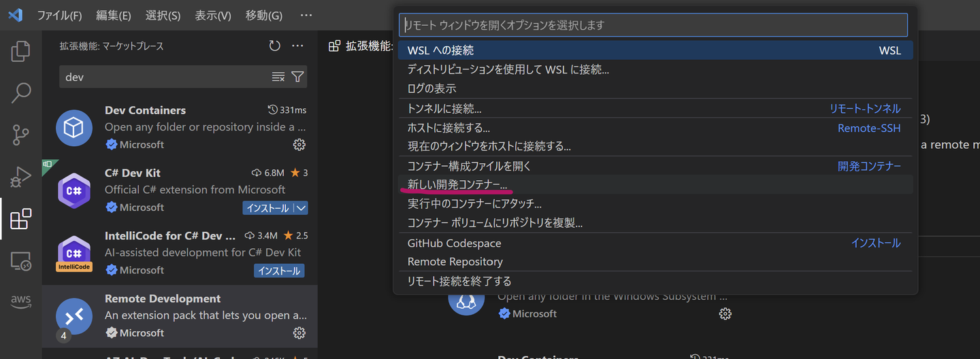Viewport: 980px width, 359px height.
Task: Click the VS Code logo icon
Action: coord(15,15)
